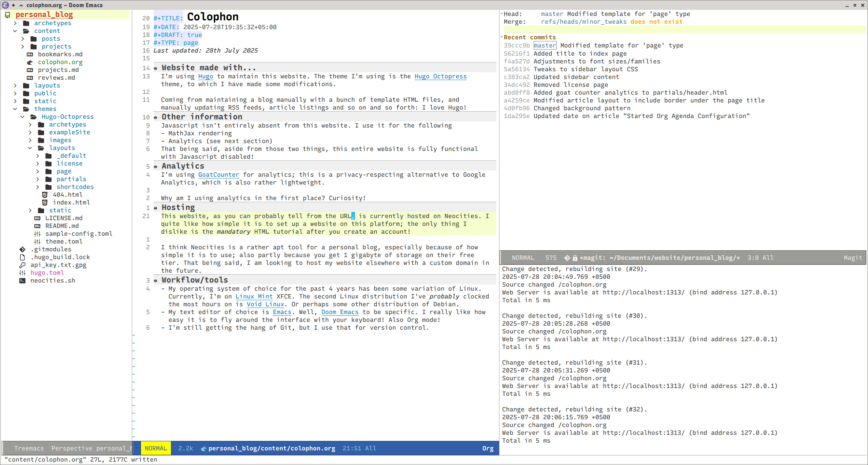Screen dimensions: 868x465
Task: Fold the 'Website made with...' heading bullet
Action: click(156, 69)
